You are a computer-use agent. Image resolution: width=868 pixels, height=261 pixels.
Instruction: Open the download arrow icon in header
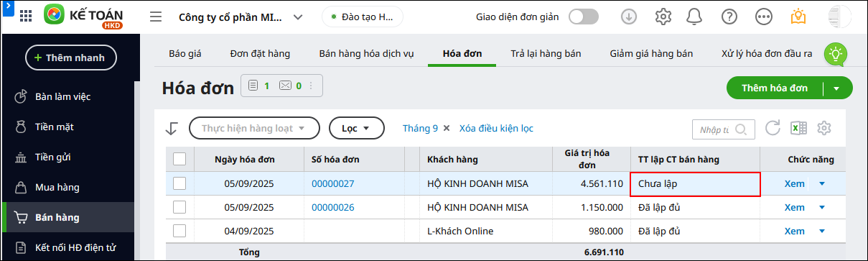[x=629, y=17]
